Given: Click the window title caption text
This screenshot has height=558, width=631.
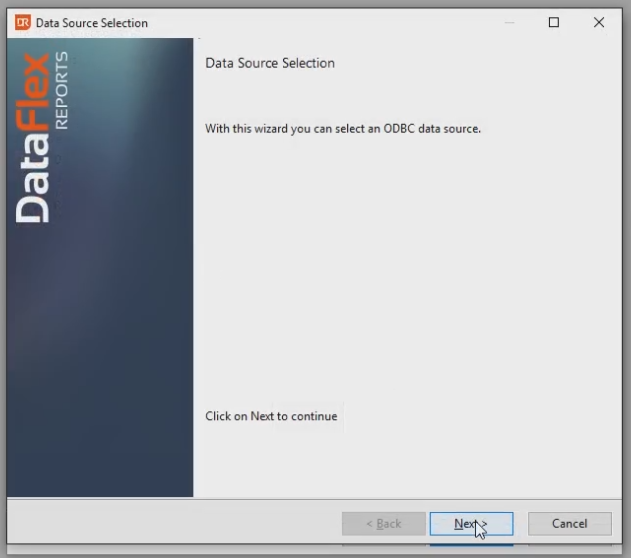Looking at the screenshot, I should (92, 22).
